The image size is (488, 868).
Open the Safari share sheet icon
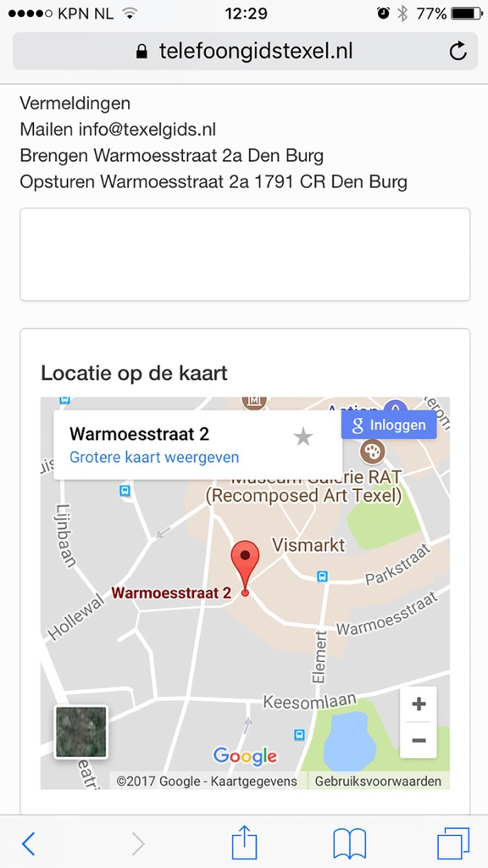click(244, 842)
